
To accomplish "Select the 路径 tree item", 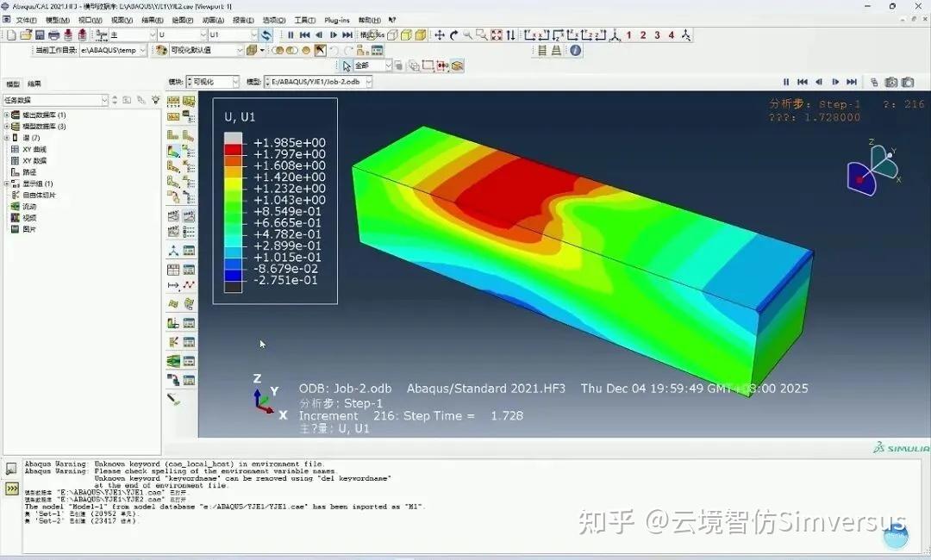I will point(29,172).
